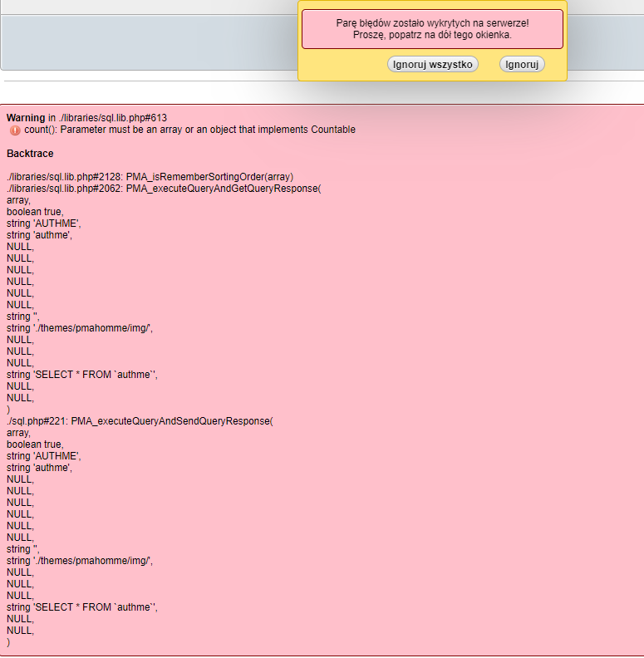Viewport: 644px width, 658px height.
Task: Click lowercase 'authme' string in SendQueryResponse trace
Action: 39,468
